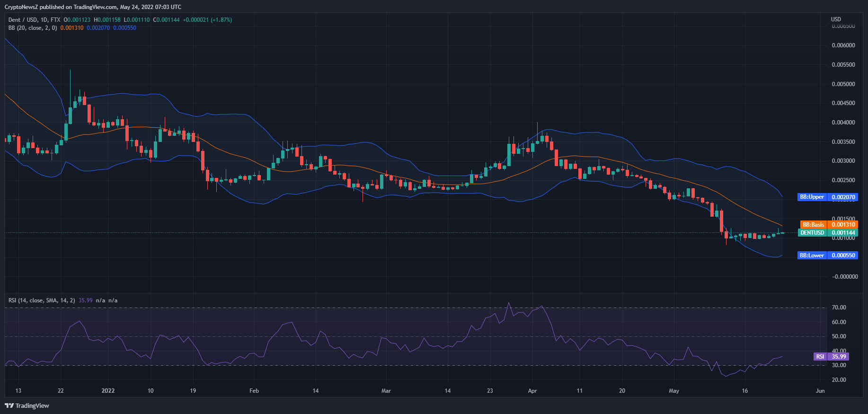Click the 20.00 RSI axis label
This screenshot has height=414, width=868.
pos(839,380)
